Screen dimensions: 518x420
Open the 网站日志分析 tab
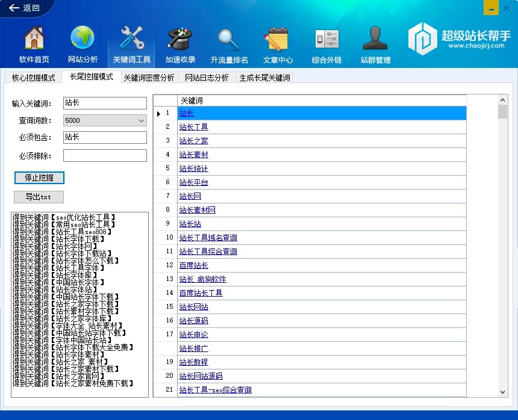(207, 78)
